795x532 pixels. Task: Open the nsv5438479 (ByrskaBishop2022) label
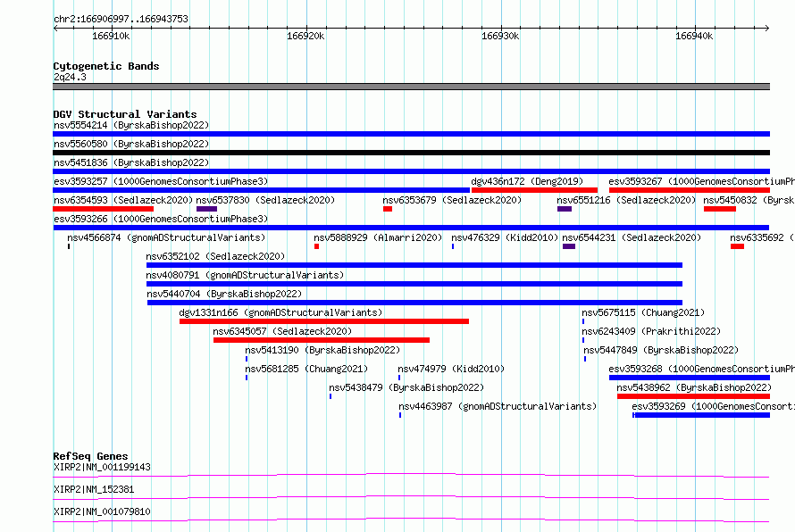(406, 387)
